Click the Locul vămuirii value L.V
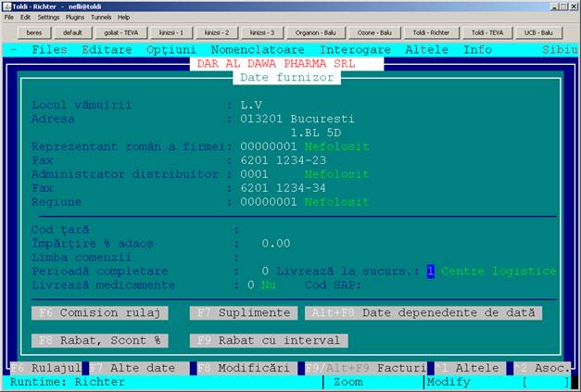 coord(251,106)
